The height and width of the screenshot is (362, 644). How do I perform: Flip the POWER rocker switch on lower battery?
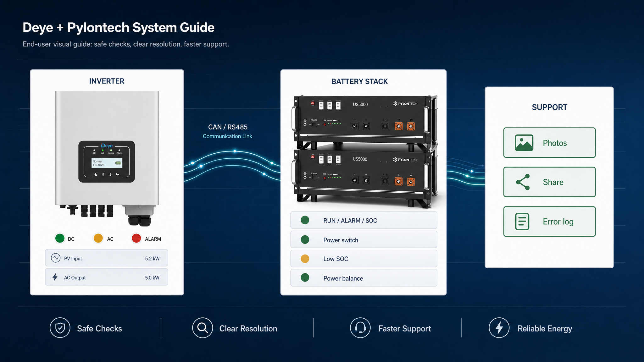[314, 178]
